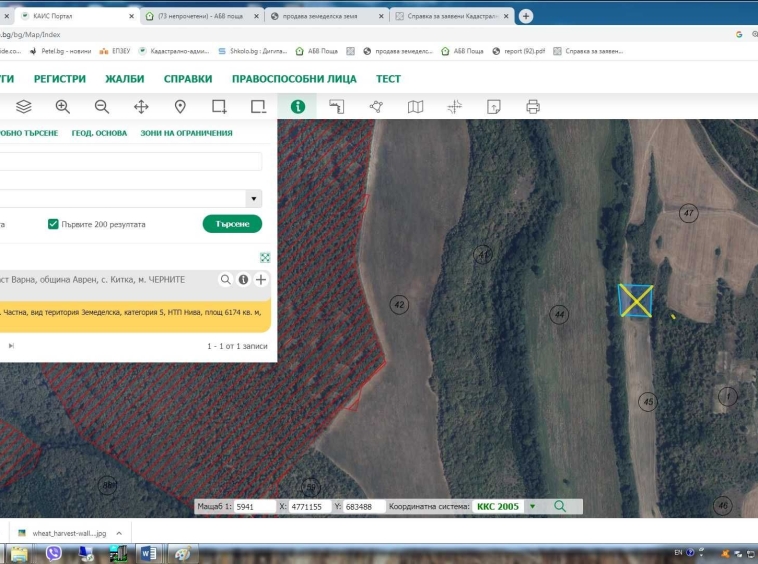Screen dimensions: 758x564
Task: Activate the info identify tool
Action: pyautogui.click(x=297, y=107)
